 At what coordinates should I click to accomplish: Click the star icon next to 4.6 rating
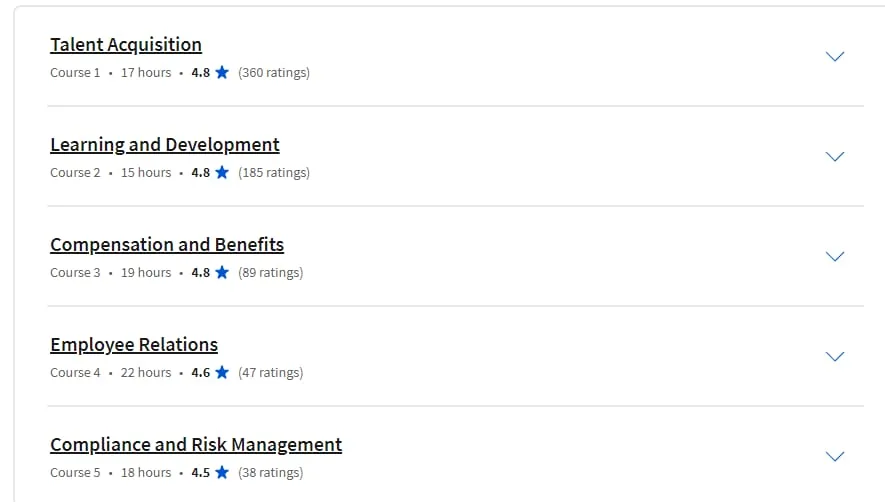tap(222, 372)
